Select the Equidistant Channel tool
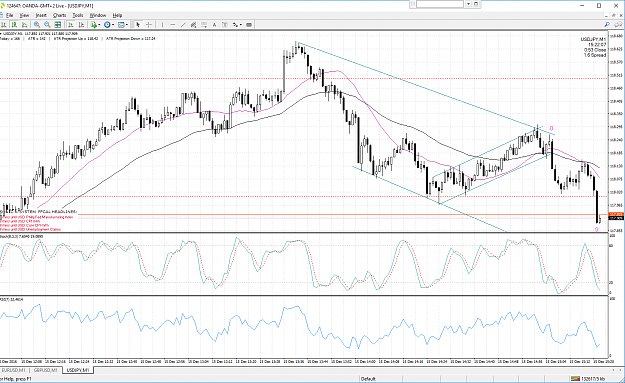The image size is (625, 383). click(193, 25)
